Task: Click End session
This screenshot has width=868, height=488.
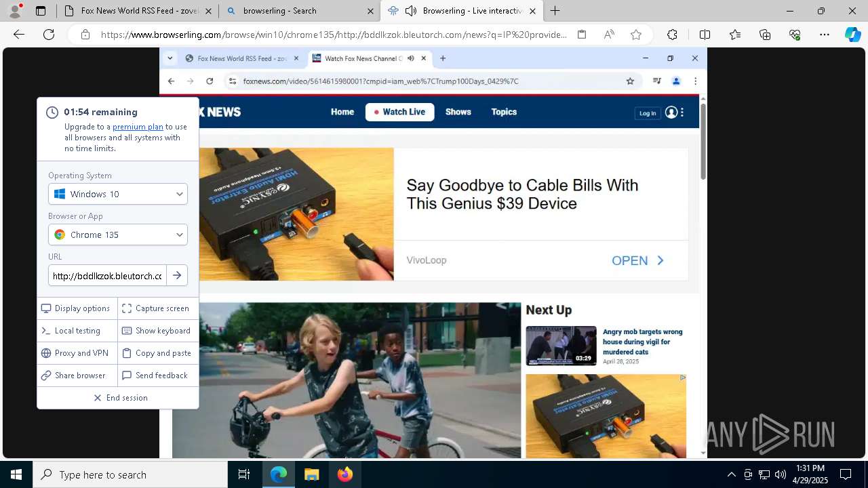Action: pyautogui.click(x=121, y=398)
